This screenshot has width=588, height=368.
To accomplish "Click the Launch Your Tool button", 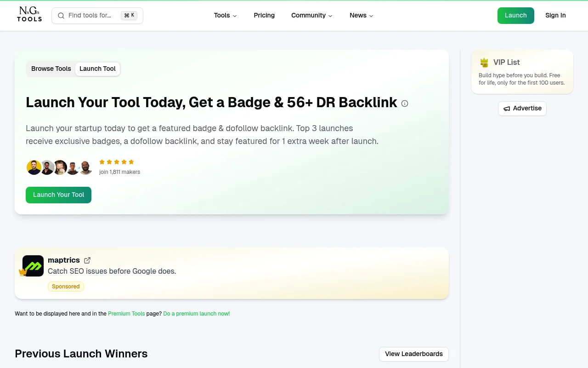I will point(58,195).
